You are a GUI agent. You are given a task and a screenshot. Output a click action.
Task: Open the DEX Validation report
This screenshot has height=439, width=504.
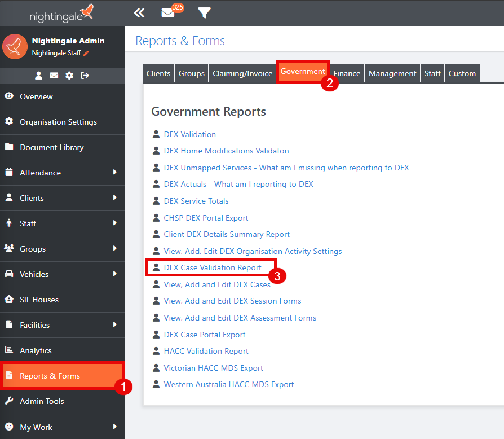pos(189,134)
